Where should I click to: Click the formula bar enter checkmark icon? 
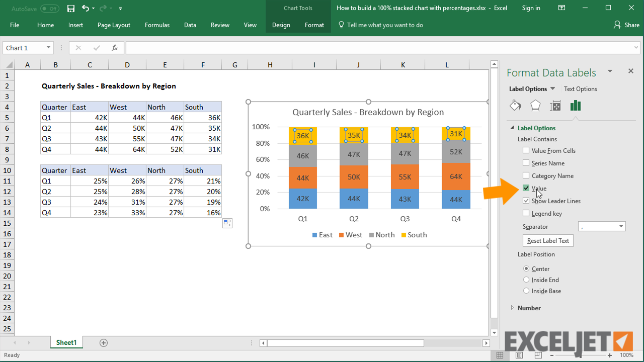tap(97, 48)
